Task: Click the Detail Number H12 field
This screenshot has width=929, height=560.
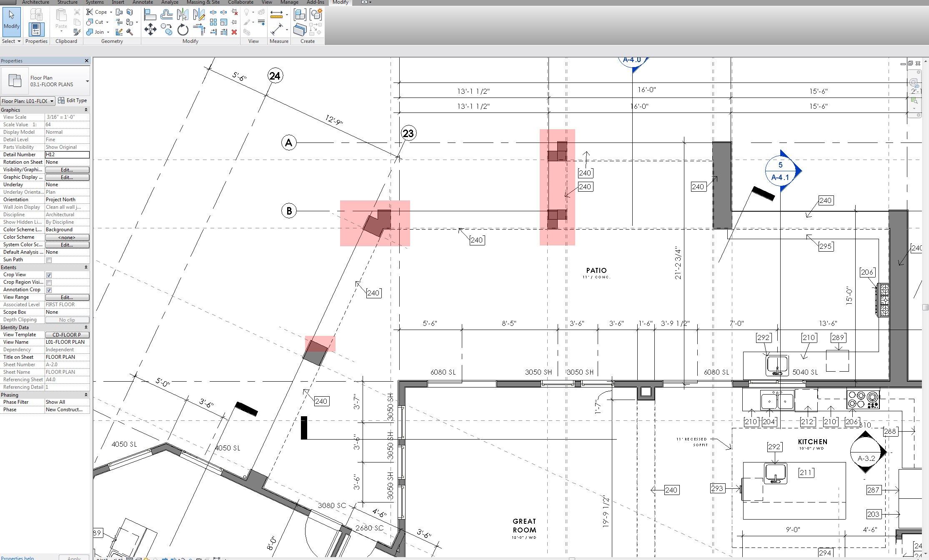Action: tap(67, 155)
